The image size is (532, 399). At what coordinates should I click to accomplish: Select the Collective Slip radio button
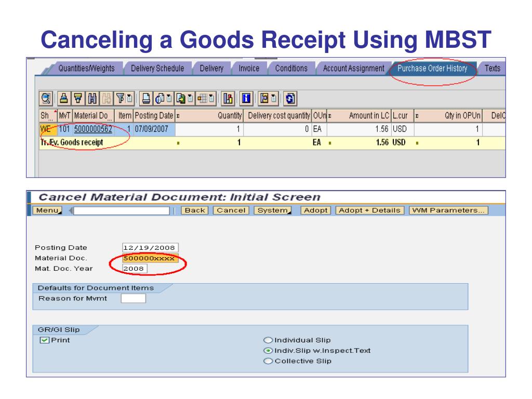(268, 361)
